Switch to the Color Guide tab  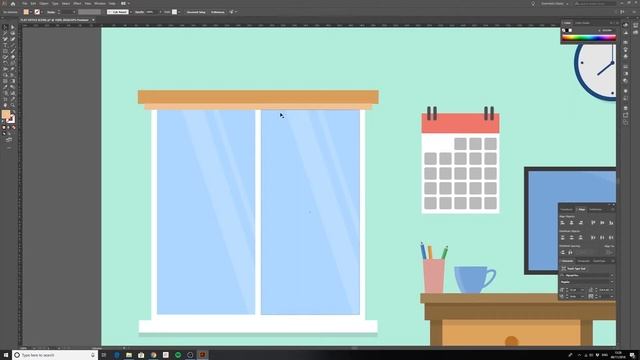pyautogui.click(x=582, y=23)
